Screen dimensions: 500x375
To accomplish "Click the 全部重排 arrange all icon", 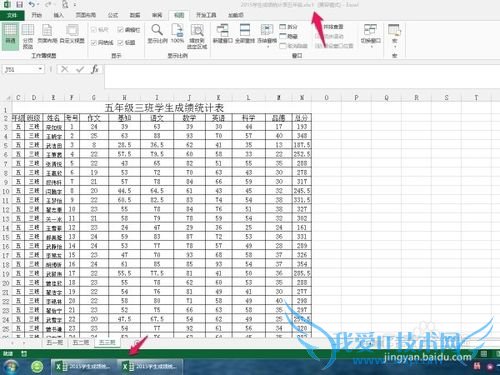I will pos(245,34).
